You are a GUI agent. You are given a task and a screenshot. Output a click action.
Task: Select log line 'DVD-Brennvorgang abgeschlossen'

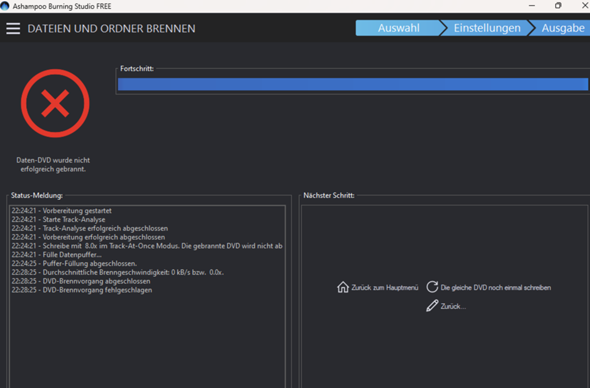[x=81, y=281]
